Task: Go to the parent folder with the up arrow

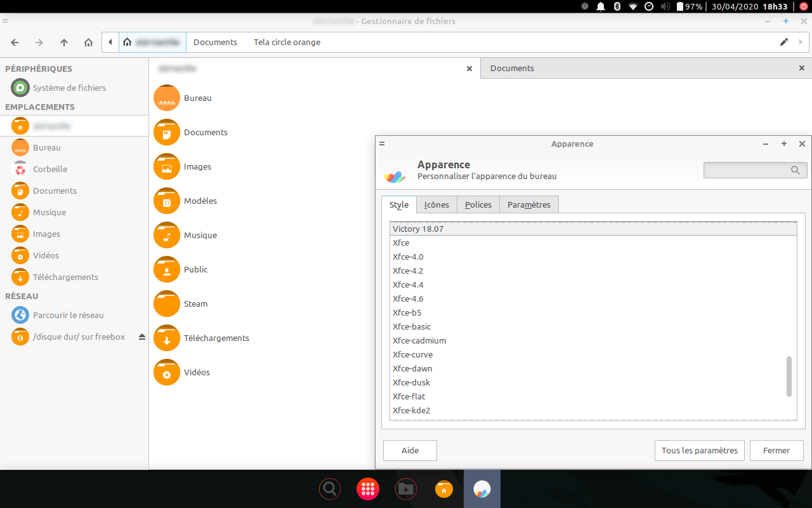Action: point(64,43)
